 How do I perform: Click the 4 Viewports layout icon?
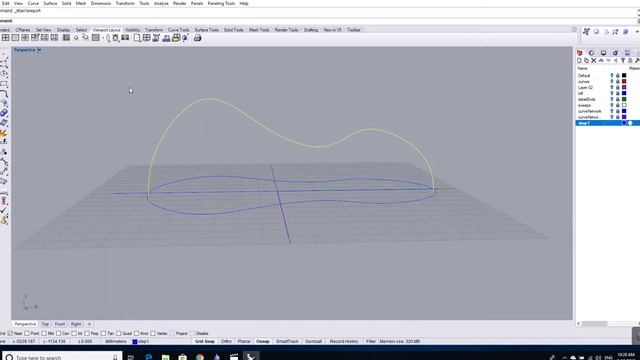coord(5,38)
